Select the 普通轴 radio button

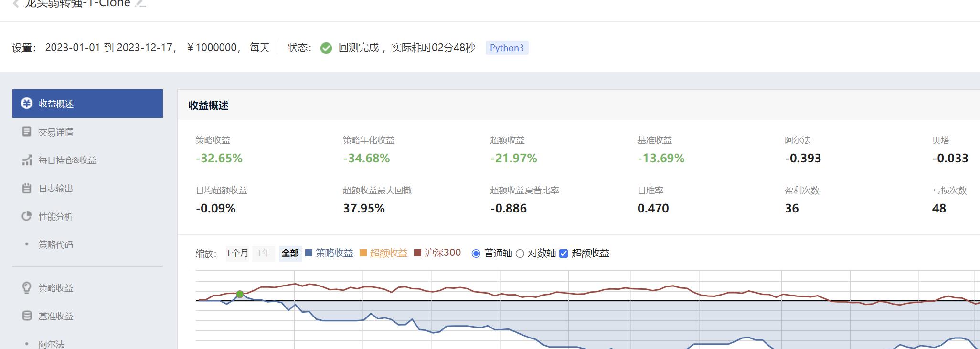coord(476,254)
